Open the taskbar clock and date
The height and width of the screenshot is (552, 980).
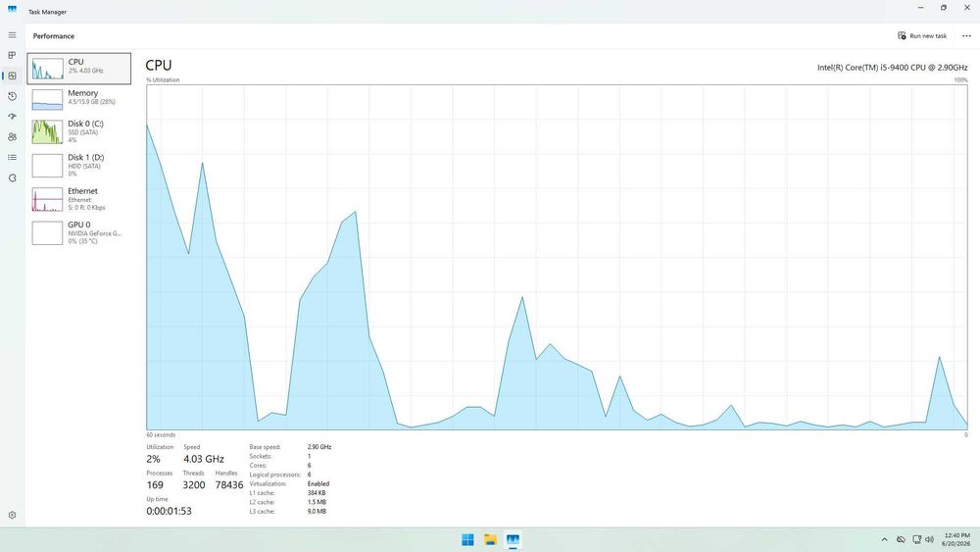(x=956, y=539)
